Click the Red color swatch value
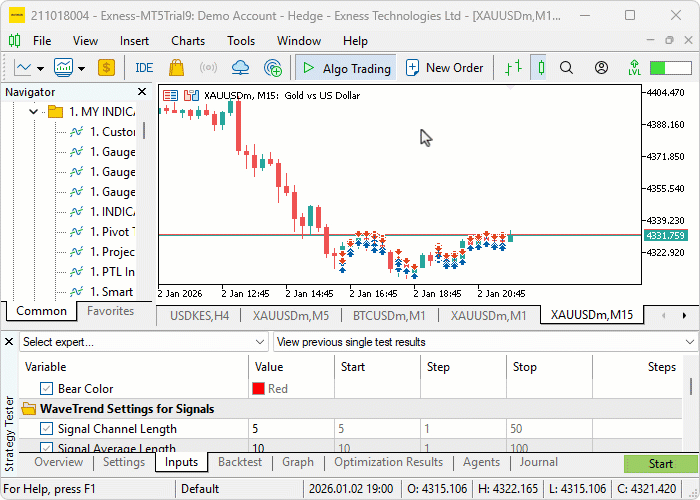Screen dimensions: 700x500 pyautogui.click(x=258, y=388)
